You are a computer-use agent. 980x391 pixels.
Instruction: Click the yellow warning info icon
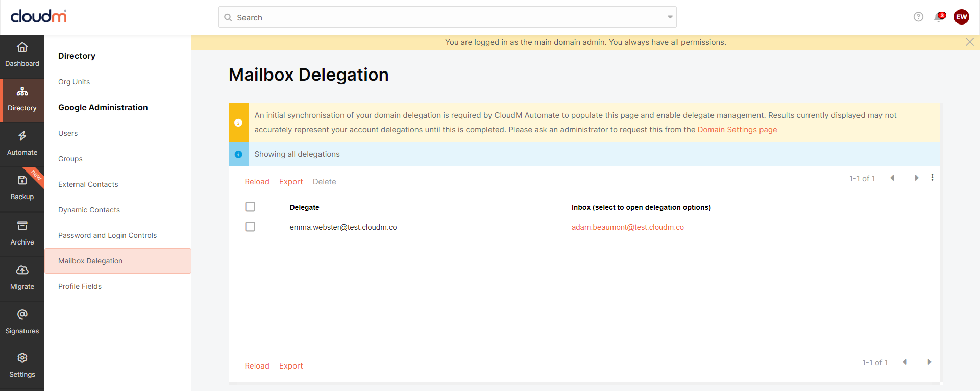pyautogui.click(x=238, y=123)
